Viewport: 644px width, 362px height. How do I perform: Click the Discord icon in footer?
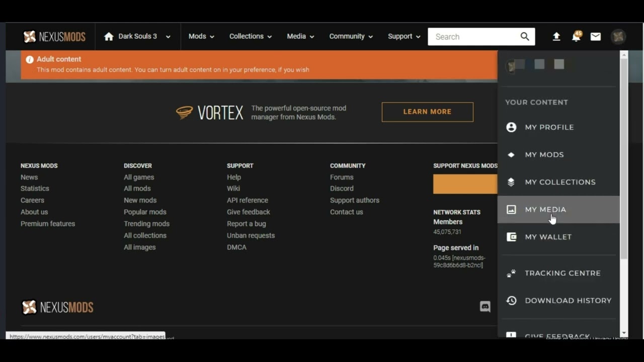[x=485, y=307]
